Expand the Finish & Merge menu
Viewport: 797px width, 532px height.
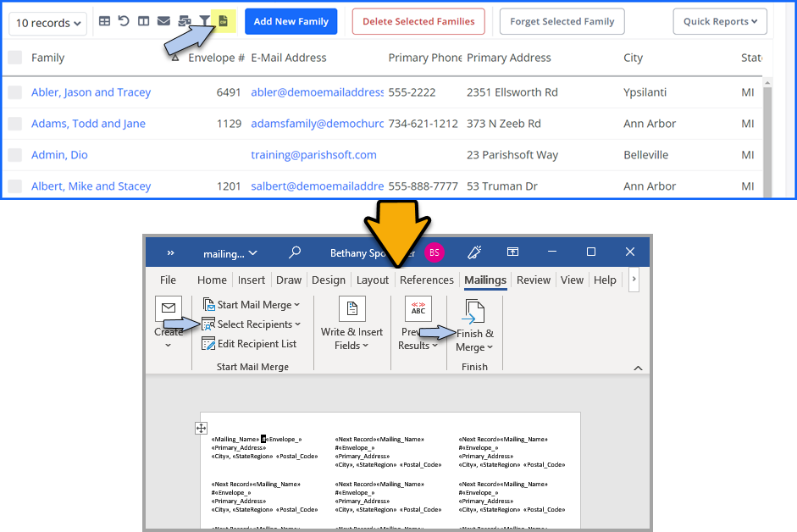click(490, 347)
